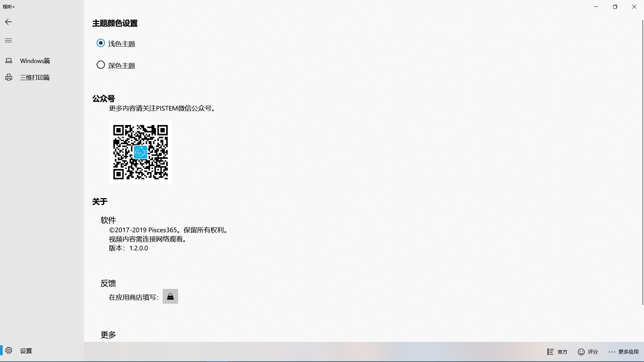The width and height of the screenshot is (644, 362).
Task: Click the 更多应用 button text
Action: pyautogui.click(x=628, y=352)
